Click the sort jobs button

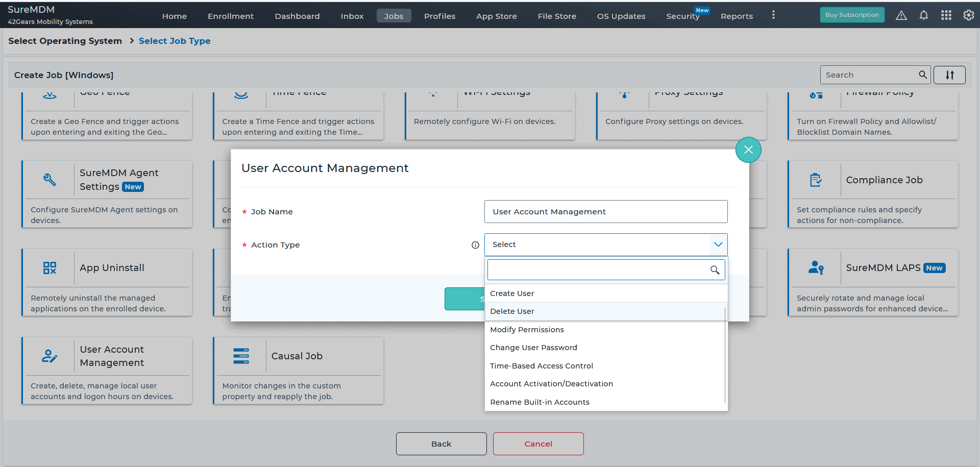[x=949, y=75]
